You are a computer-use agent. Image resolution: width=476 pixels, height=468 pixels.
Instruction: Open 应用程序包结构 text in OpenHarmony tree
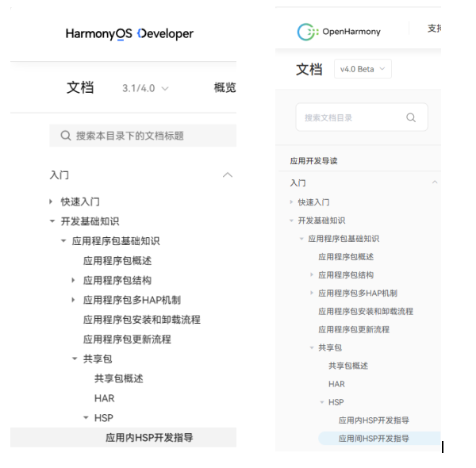pyautogui.click(x=346, y=275)
